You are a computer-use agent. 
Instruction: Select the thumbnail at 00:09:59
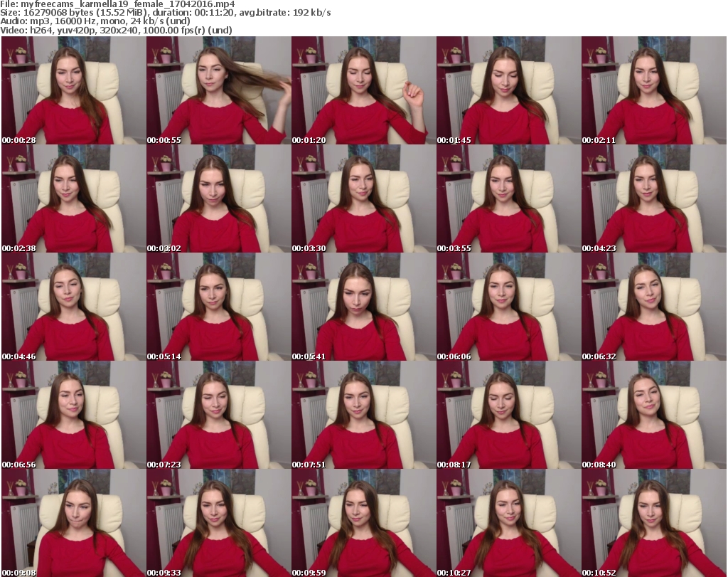point(363,523)
